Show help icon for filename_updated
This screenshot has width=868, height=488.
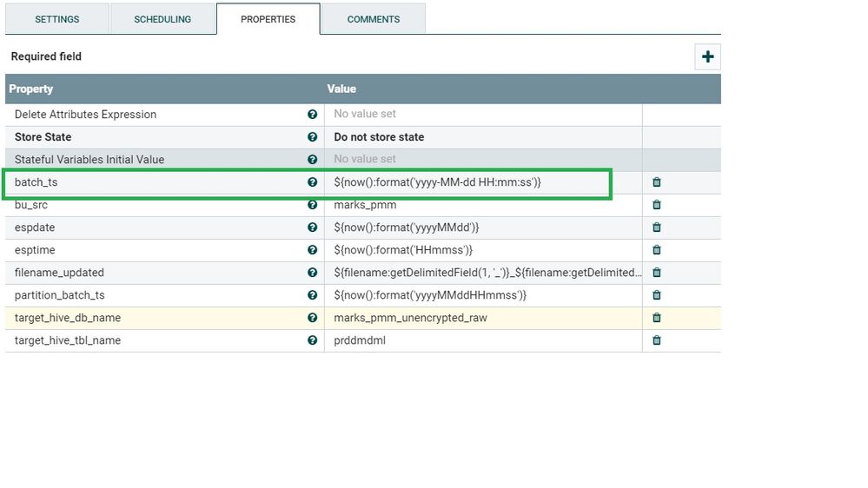click(312, 272)
